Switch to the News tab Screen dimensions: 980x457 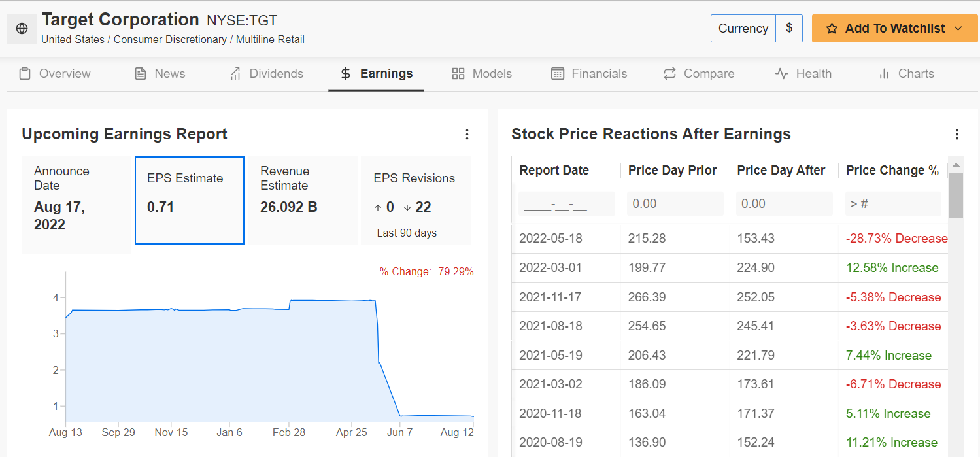point(160,74)
